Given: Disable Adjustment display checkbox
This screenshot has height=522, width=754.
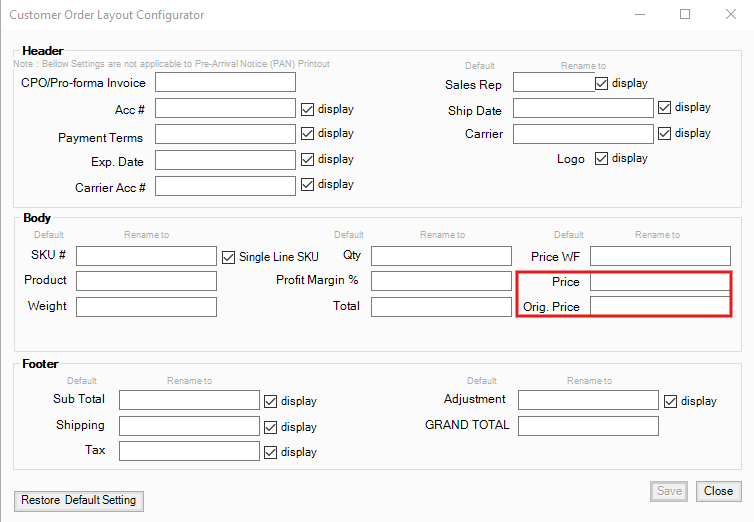Looking at the screenshot, I should (671, 401).
